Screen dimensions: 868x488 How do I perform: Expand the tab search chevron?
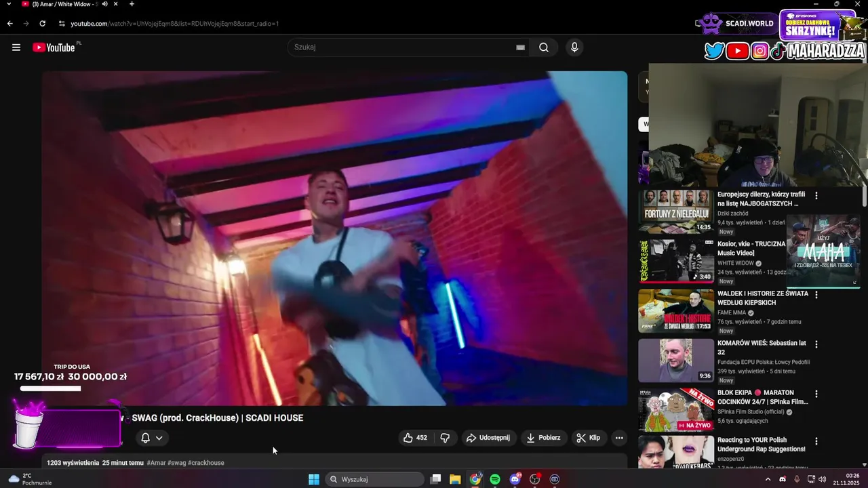[8, 4]
